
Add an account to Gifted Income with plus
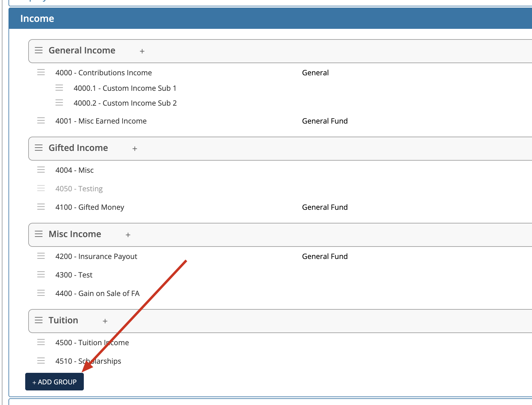point(135,149)
